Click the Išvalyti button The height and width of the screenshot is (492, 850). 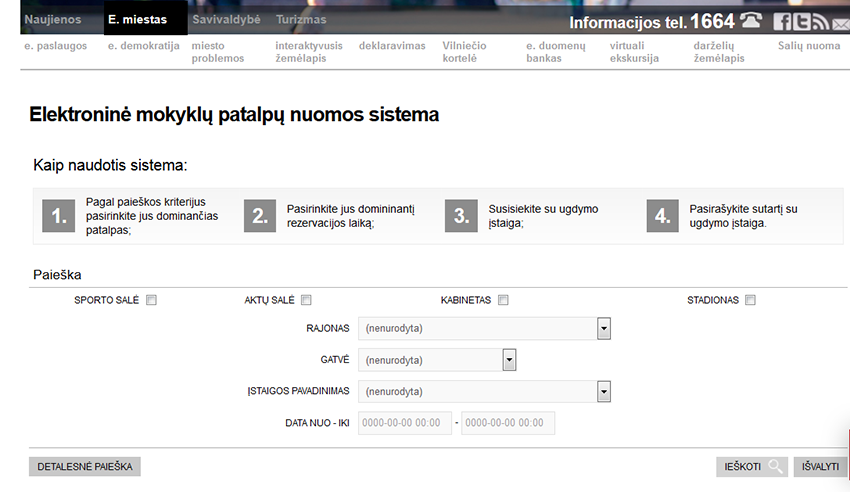pyautogui.click(x=821, y=467)
